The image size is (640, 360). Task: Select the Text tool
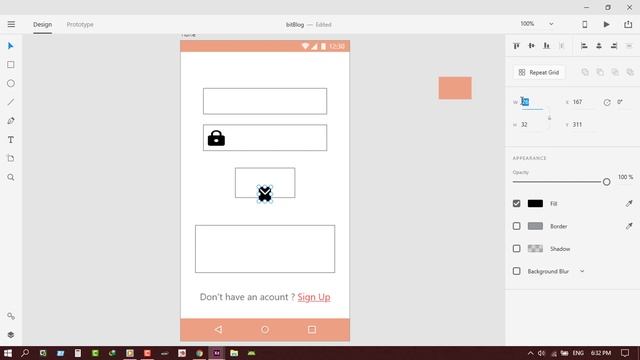point(11,140)
